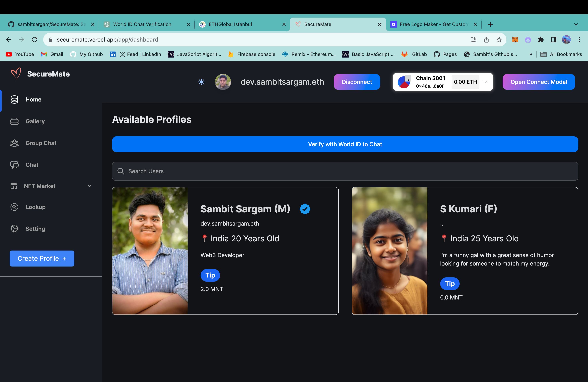Click the Create Profile button
Viewport: 588px width, 382px height.
42,258
